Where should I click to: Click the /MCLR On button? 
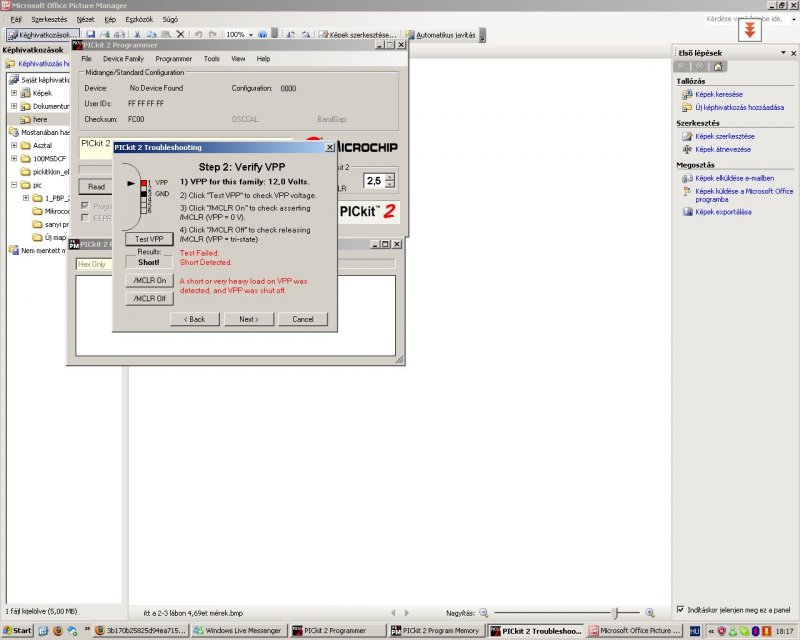pyautogui.click(x=149, y=280)
